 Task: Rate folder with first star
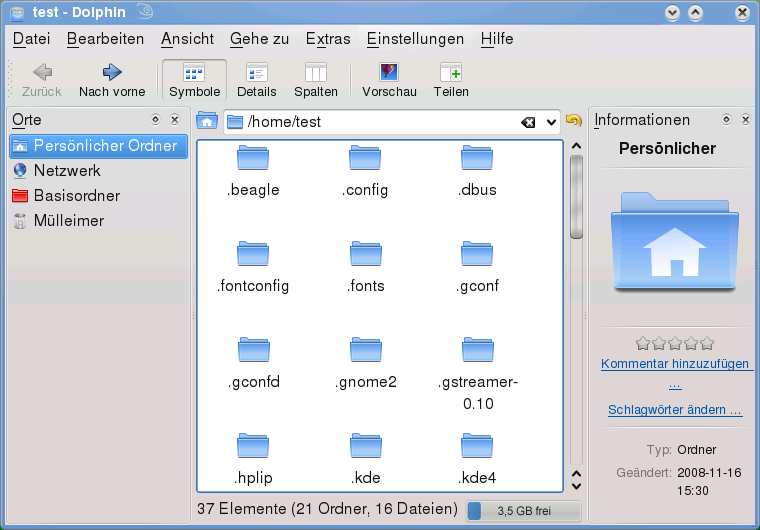click(x=643, y=343)
